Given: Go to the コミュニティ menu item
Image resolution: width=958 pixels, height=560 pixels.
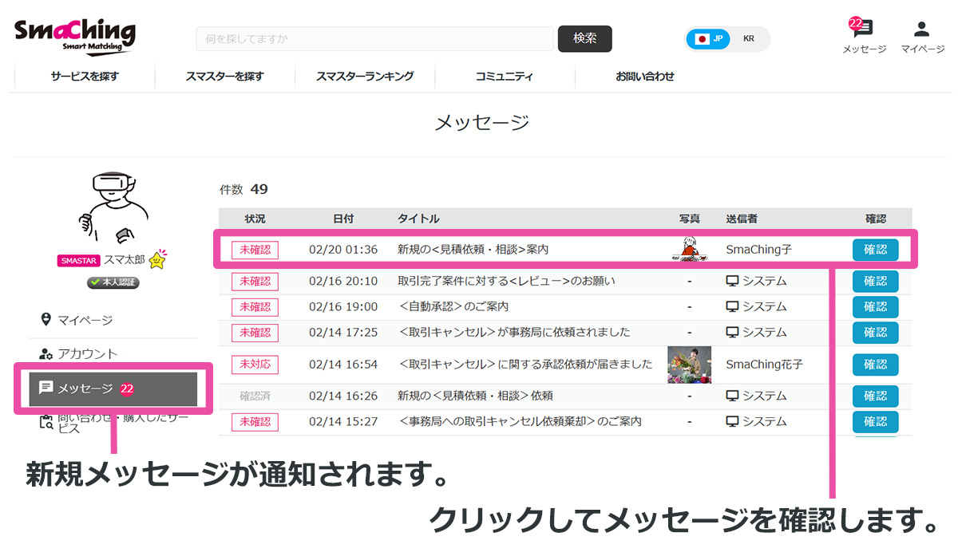Looking at the screenshot, I should (x=505, y=77).
